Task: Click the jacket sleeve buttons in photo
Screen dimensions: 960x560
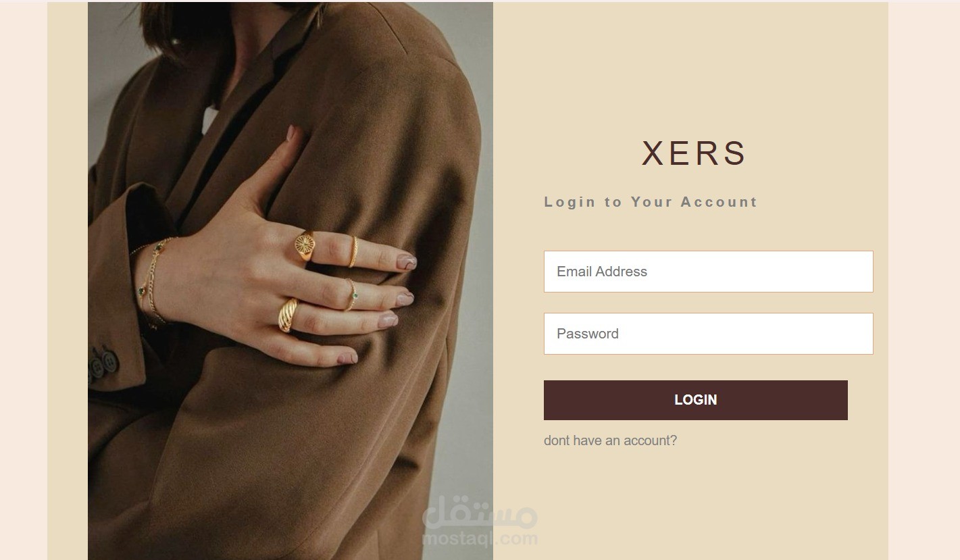Action: 103,363
